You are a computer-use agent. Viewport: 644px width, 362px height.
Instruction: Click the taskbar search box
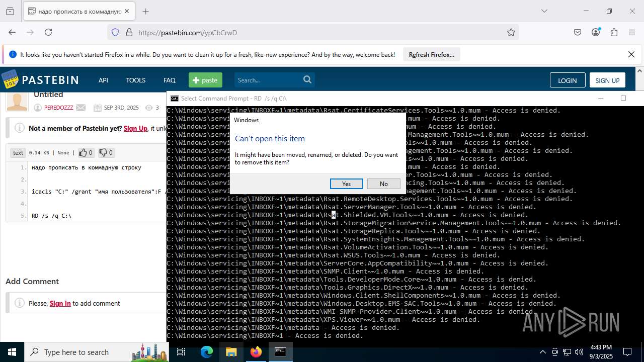pyautogui.click(x=97, y=352)
